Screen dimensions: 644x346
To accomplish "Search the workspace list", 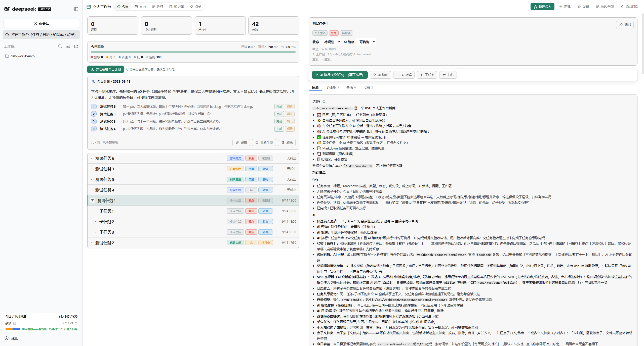I will click(x=60, y=46).
